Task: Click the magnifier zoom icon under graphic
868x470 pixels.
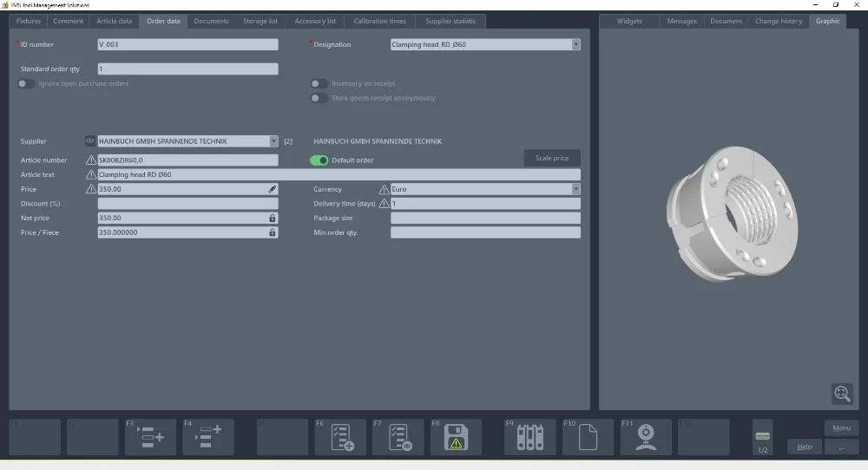Action: tap(842, 394)
